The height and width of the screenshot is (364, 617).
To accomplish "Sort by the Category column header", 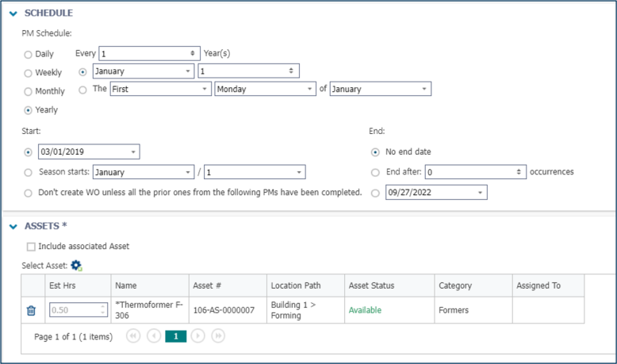I will coord(455,285).
